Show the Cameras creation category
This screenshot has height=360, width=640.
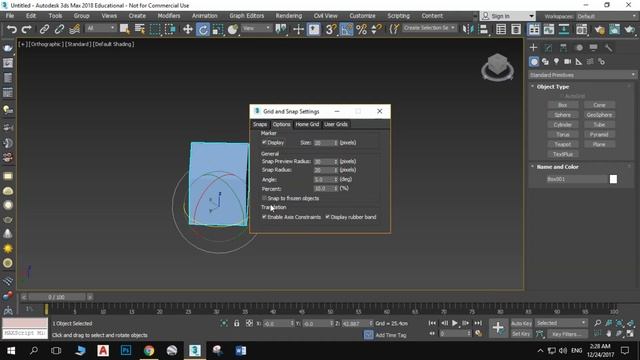[567, 62]
